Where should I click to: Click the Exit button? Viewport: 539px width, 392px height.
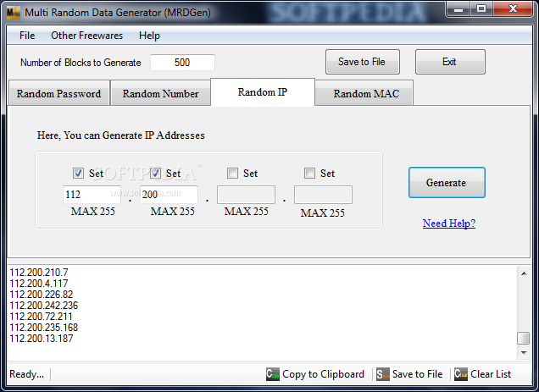click(x=450, y=62)
